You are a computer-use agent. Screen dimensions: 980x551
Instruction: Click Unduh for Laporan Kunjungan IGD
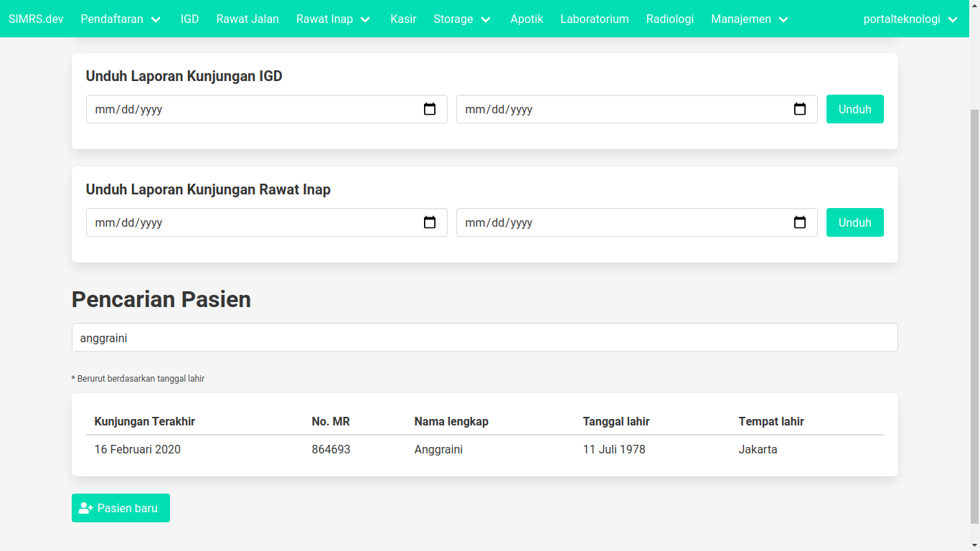click(854, 109)
